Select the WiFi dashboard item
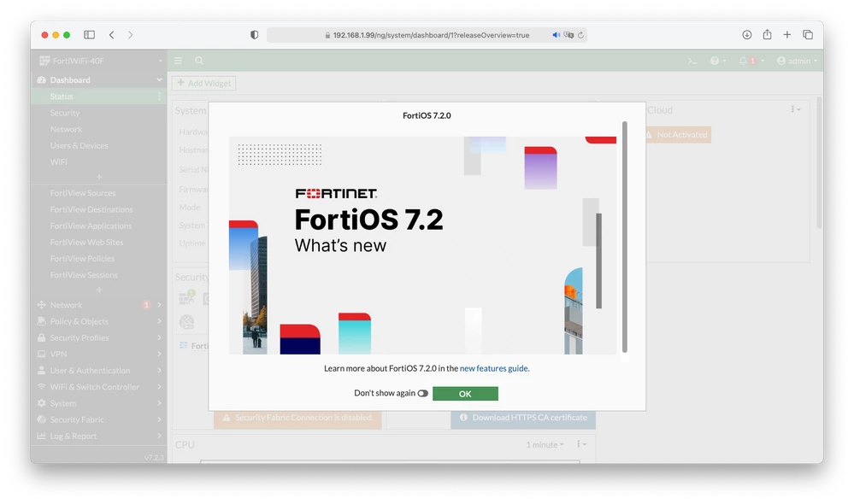 (x=59, y=161)
